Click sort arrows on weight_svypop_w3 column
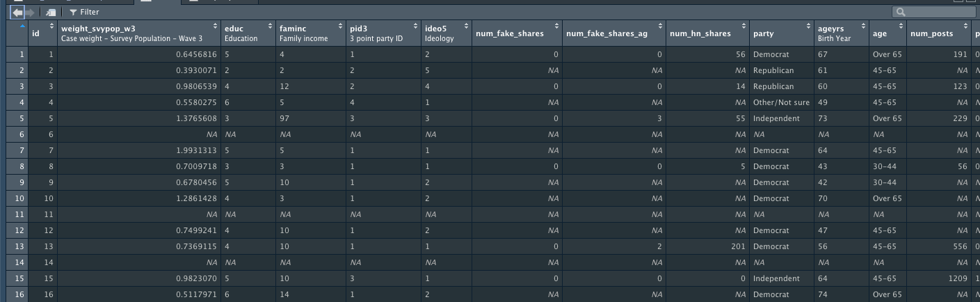 (214, 26)
